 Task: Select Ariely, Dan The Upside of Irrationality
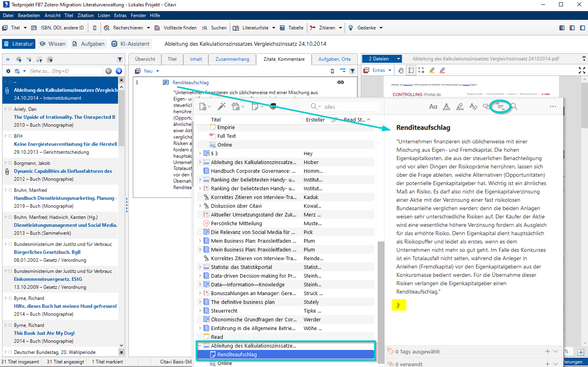coord(60,117)
